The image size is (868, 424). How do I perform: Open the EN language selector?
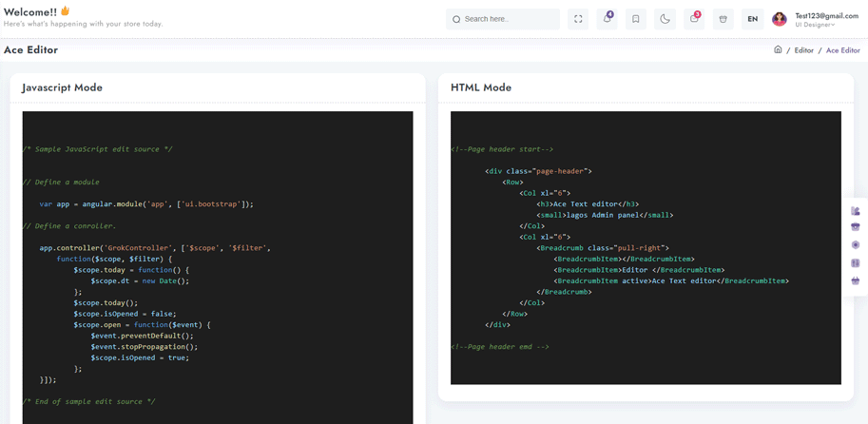point(752,19)
